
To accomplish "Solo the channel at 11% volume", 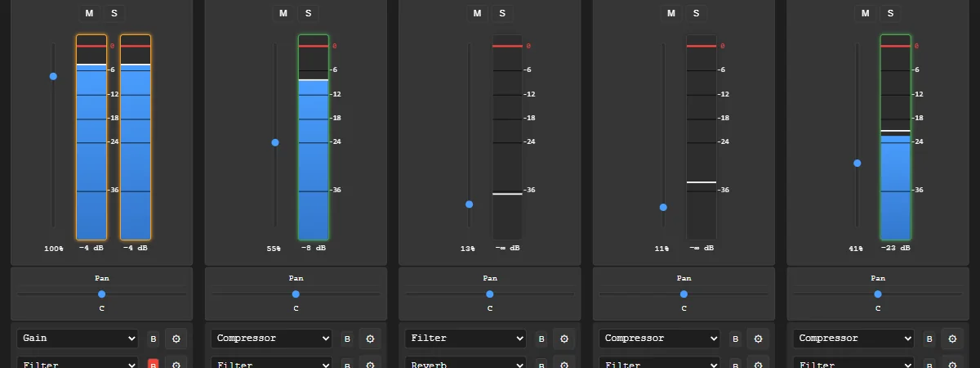I will coord(696,13).
